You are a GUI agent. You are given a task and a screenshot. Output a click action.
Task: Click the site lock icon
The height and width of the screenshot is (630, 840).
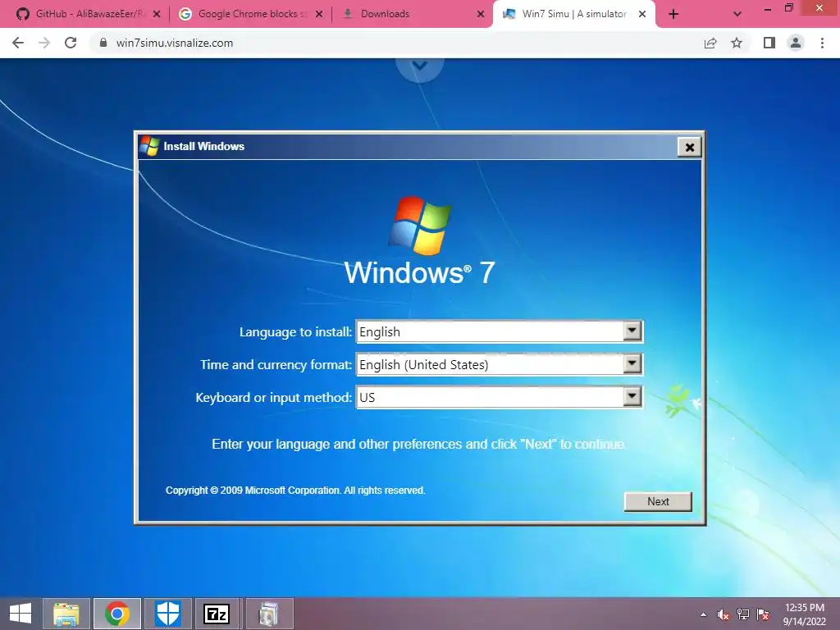(x=103, y=43)
